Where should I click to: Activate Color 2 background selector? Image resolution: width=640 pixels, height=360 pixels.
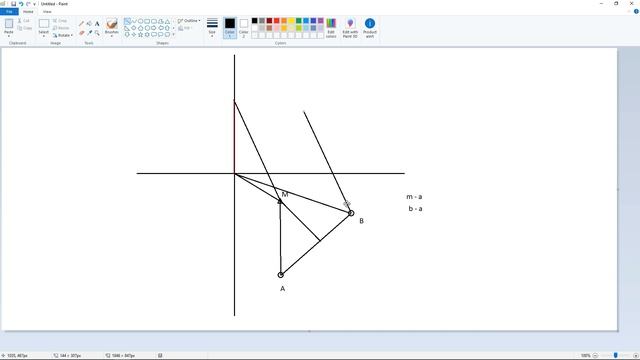point(244,28)
